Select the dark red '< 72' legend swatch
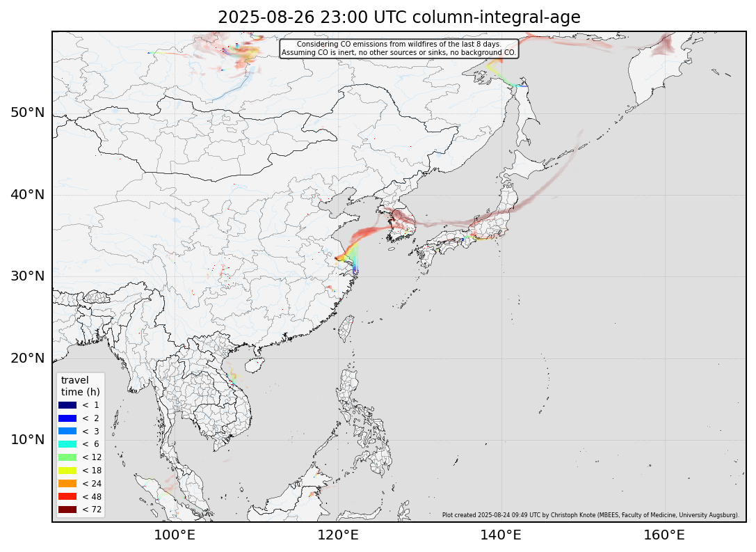Screen dimensions: 756x552 [x=67, y=510]
